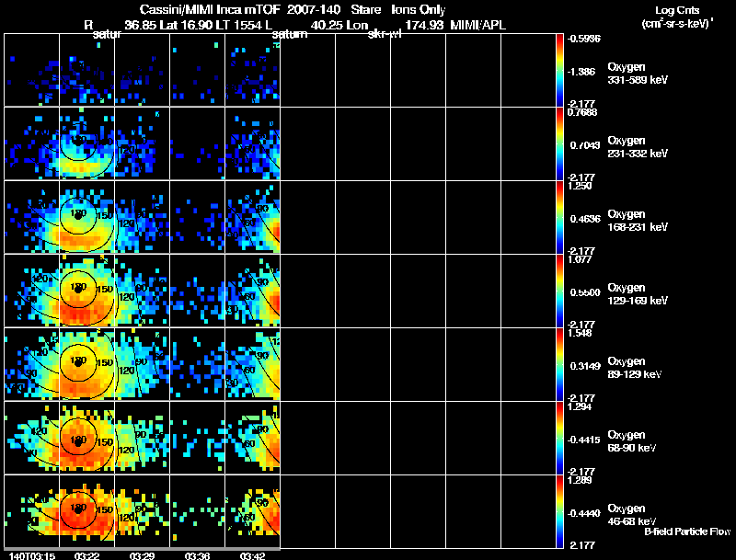Click the '140T03:15' time label
The width and height of the screenshot is (736, 560).
click(x=31, y=555)
